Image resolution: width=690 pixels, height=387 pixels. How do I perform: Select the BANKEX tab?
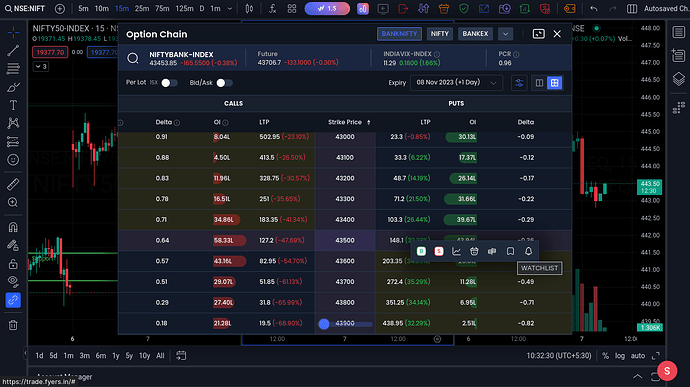(x=475, y=34)
